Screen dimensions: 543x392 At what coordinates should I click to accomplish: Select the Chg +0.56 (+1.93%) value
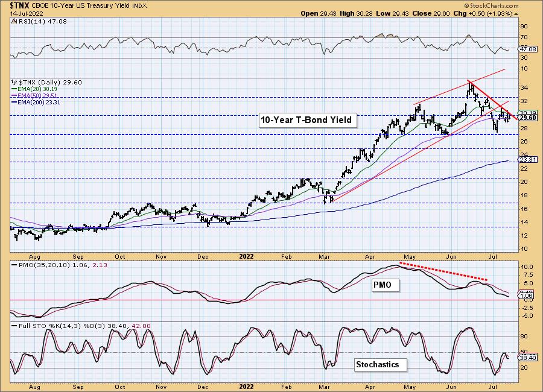[483, 13]
